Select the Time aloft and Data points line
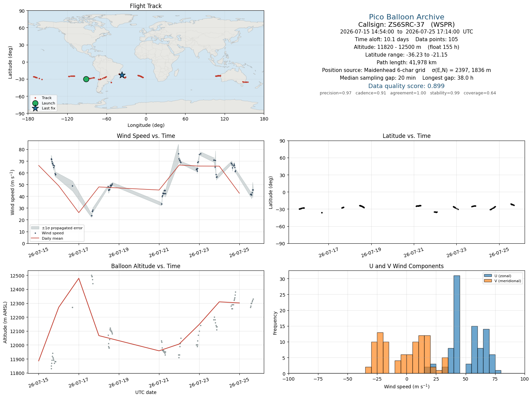532x398 pixels. 406,39
